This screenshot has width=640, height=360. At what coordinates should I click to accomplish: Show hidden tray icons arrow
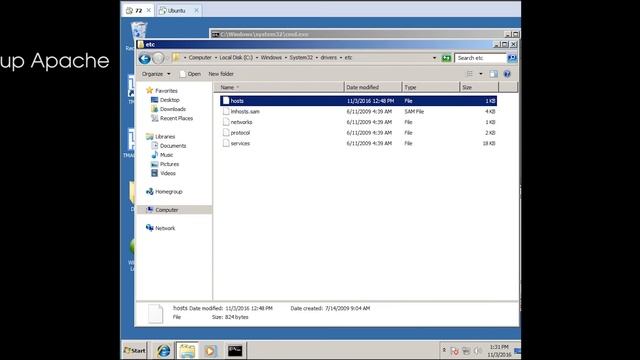444,350
